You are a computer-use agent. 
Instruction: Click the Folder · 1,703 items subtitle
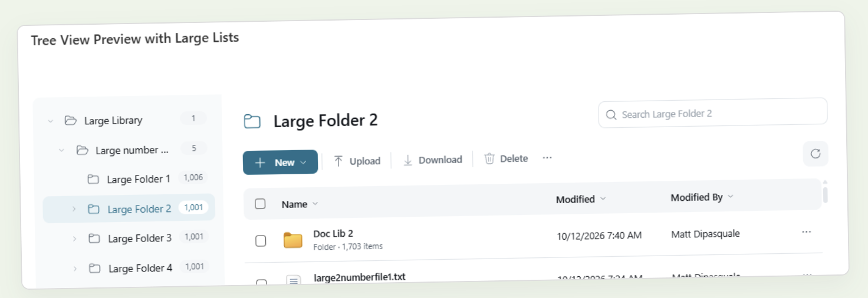pos(348,247)
